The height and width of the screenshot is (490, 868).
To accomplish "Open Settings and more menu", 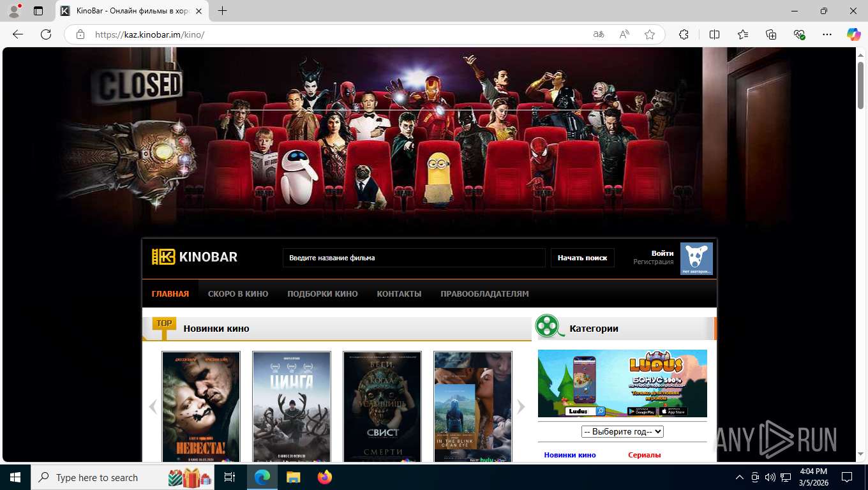I will [827, 34].
